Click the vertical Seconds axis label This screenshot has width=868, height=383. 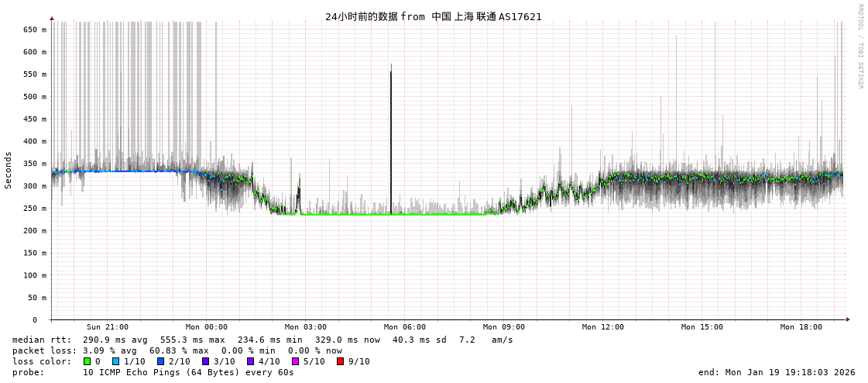(x=9, y=170)
